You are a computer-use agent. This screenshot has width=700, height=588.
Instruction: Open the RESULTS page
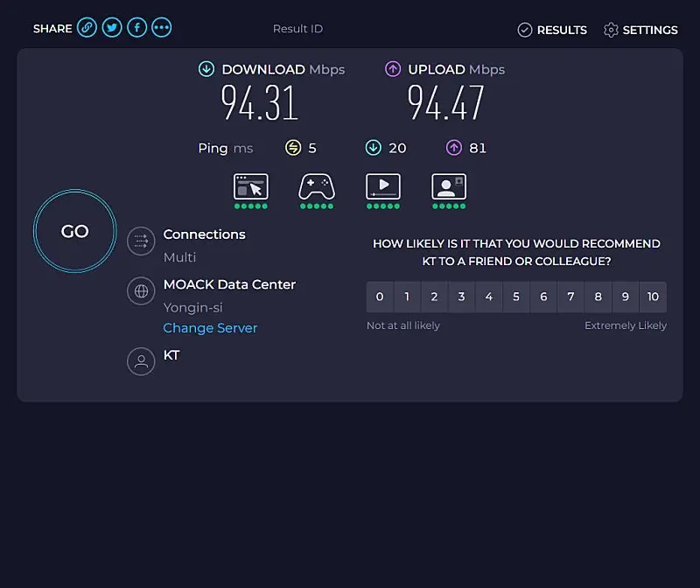click(552, 30)
